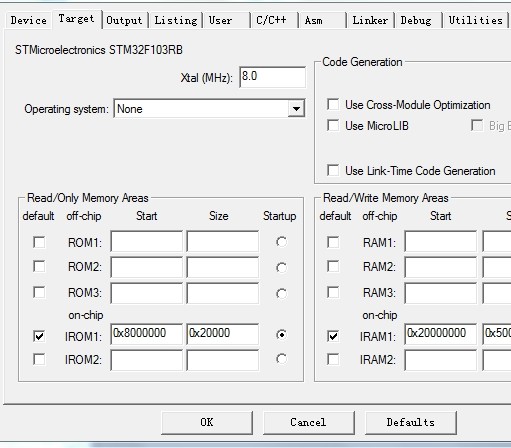This screenshot has width=511, height=448.
Task: Open the Output tab
Action: point(124,20)
